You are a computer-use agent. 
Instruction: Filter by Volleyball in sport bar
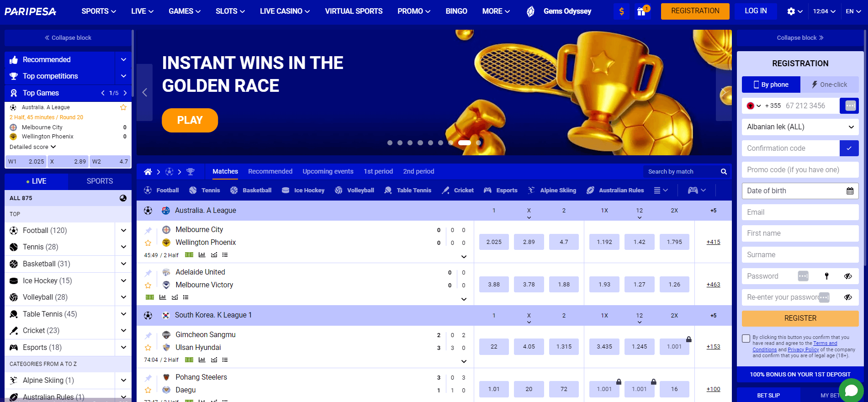pyautogui.click(x=355, y=190)
